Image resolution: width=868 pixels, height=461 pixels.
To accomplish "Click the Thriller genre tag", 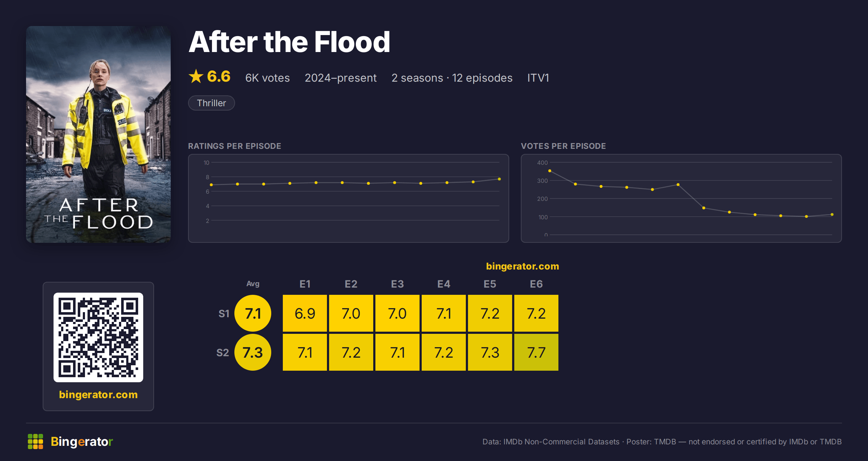I will [x=212, y=103].
